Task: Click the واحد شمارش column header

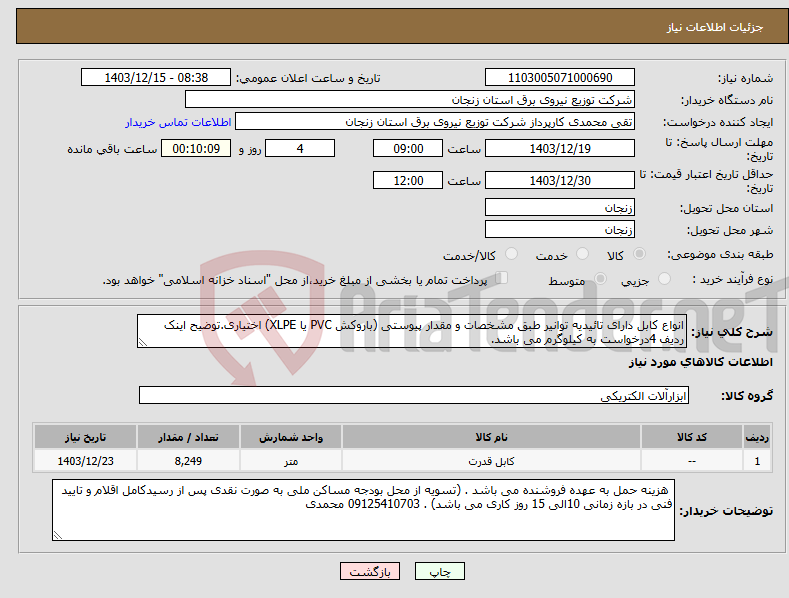Action: [291, 437]
